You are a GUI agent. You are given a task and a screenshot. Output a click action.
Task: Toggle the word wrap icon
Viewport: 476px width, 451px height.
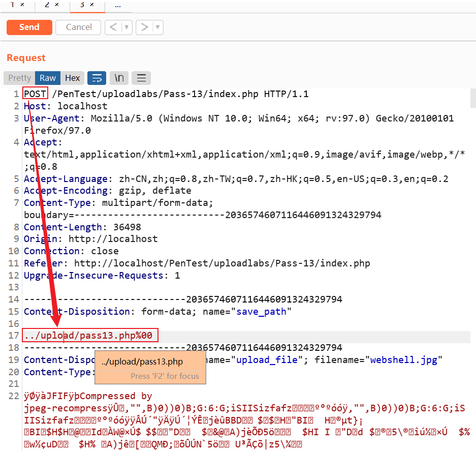(97, 78)
